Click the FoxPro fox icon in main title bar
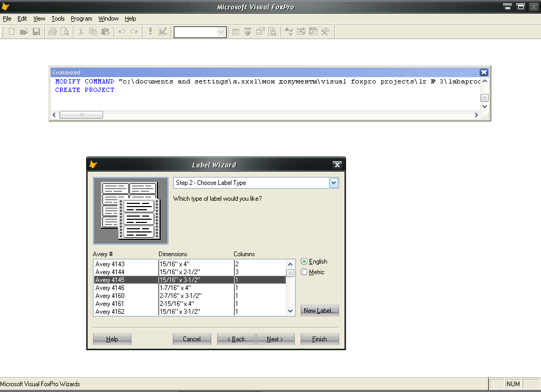The height and width of the screenshot is (392, 541). (5, 6)
